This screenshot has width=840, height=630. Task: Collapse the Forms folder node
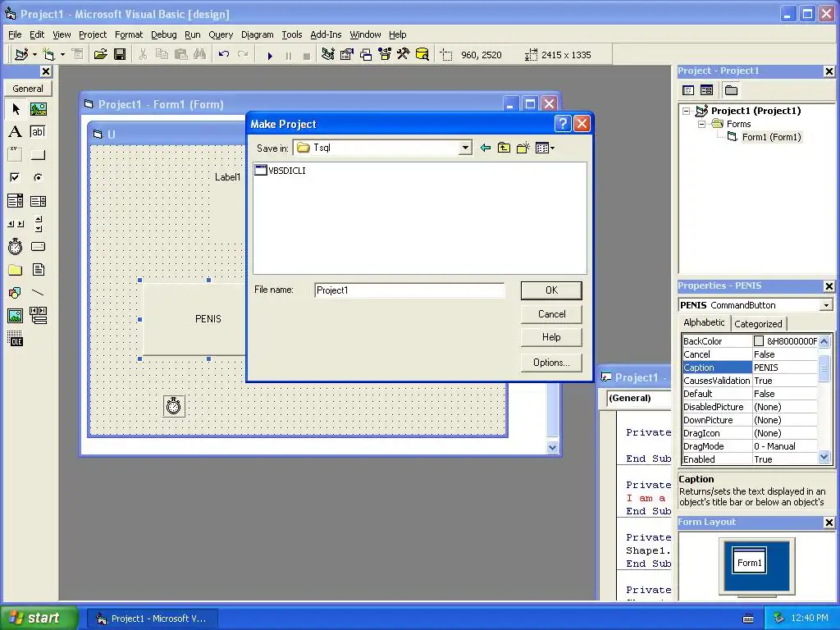point(701,124)
